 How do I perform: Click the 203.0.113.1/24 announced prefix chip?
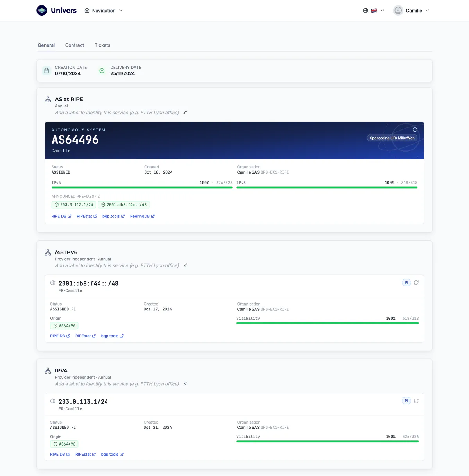(x=74, y=205)
